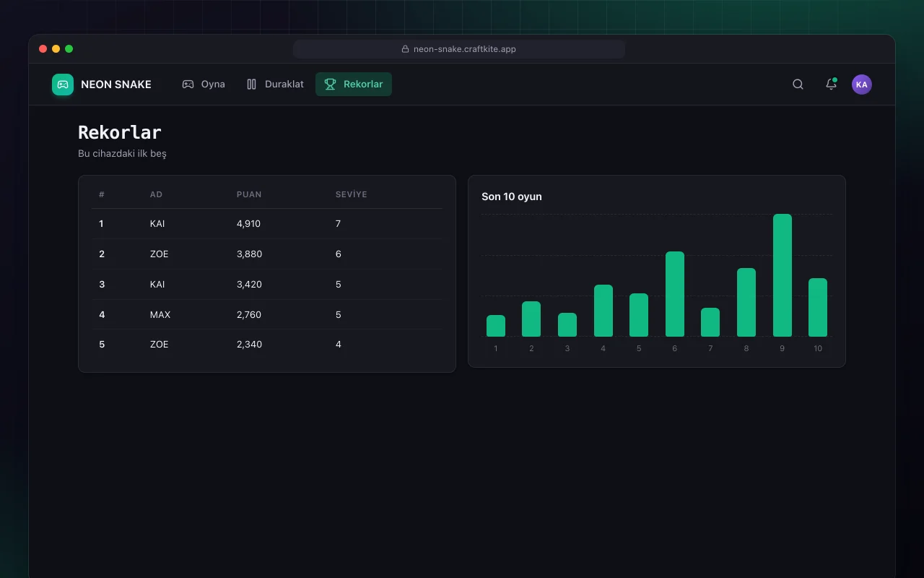Open the KA profile avatar

[x=861, y=85]
